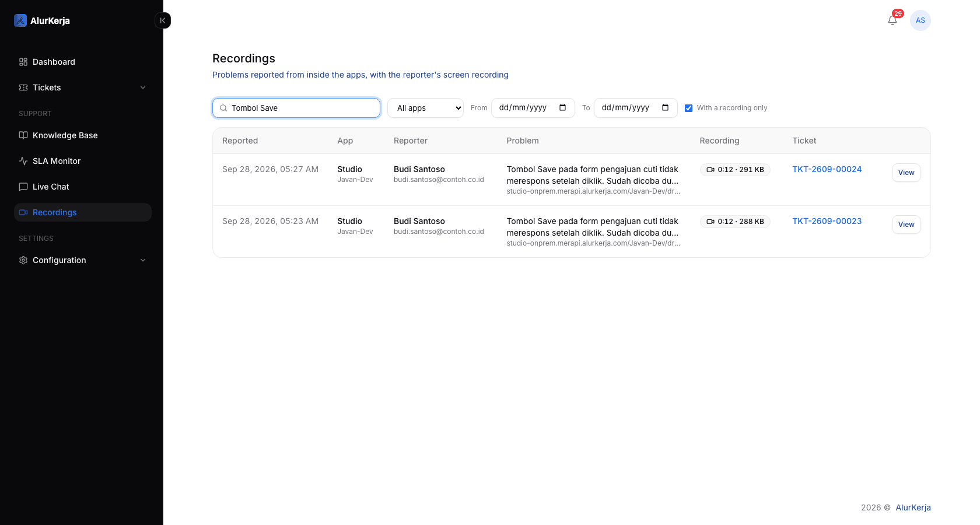View recording for ticket TKT-2609-00024
This screenshot has width=980, height=525.
coord(907,173)
